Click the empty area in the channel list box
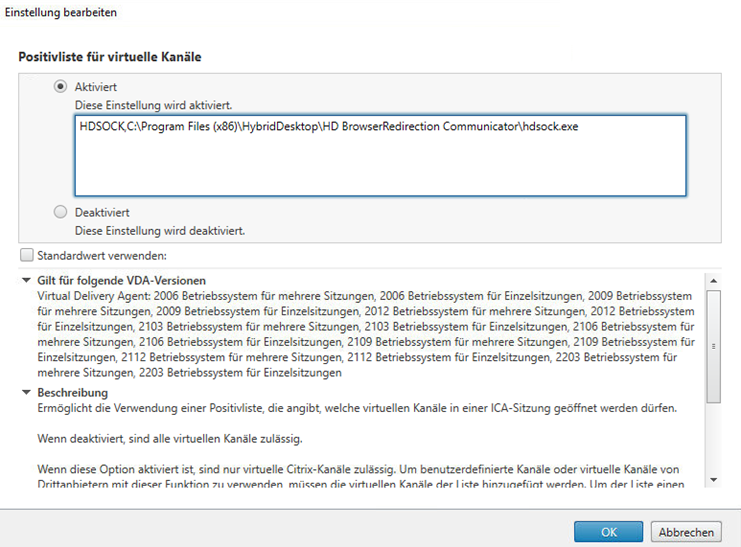This screenshot has height=547, width=741. pos(380,165)
